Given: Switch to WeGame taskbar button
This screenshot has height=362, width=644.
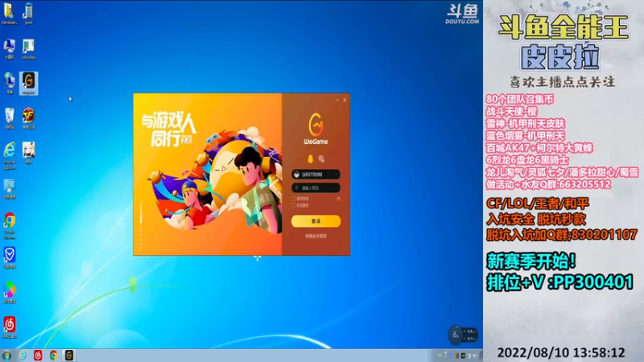Looking at the screenshot, I should click(x=69, y=356).
